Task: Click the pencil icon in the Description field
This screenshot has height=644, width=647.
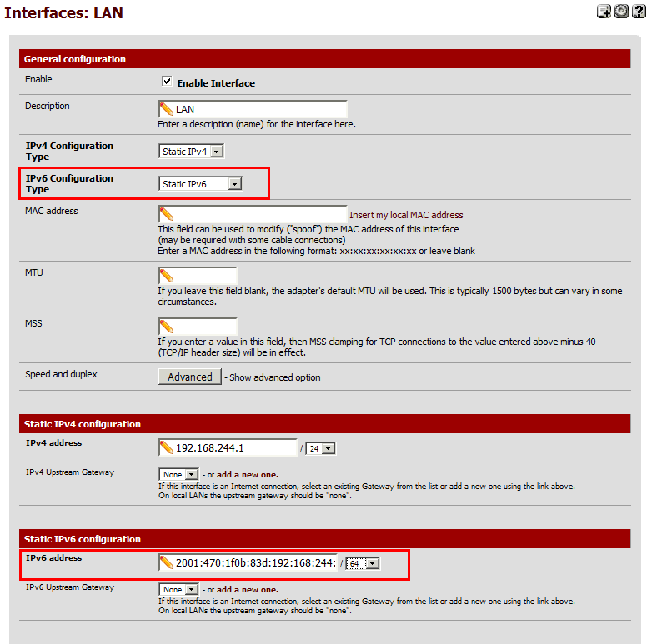Action: [166, 109]
